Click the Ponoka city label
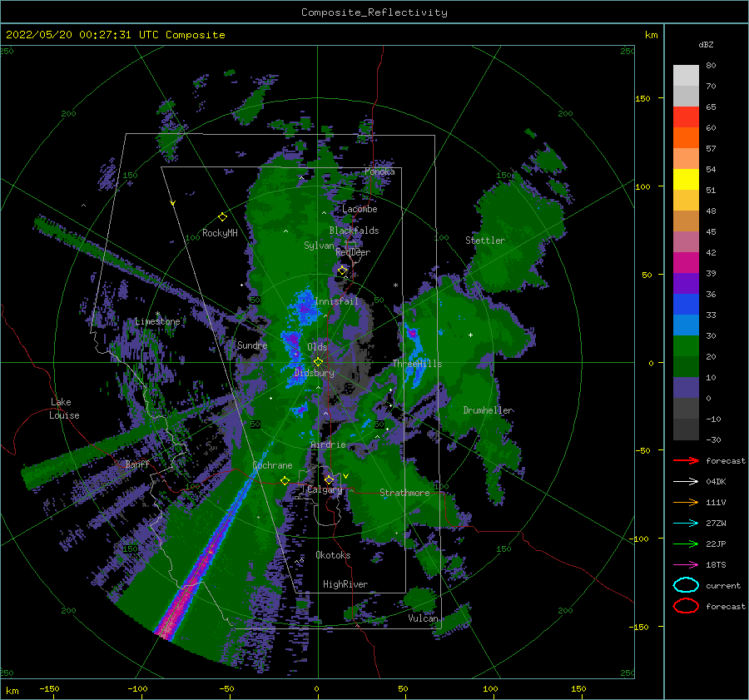This screenshot has height=700, width=749. (379, 171)
